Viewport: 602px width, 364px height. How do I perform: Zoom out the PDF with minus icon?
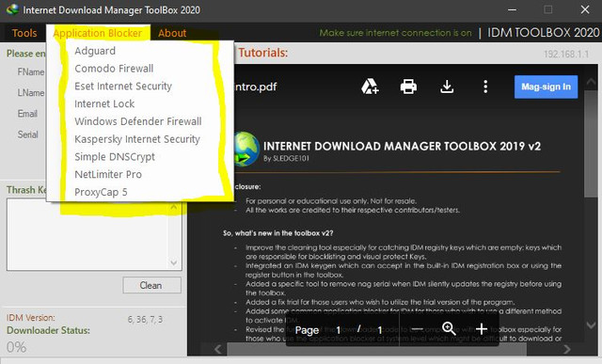click(417, 329)
